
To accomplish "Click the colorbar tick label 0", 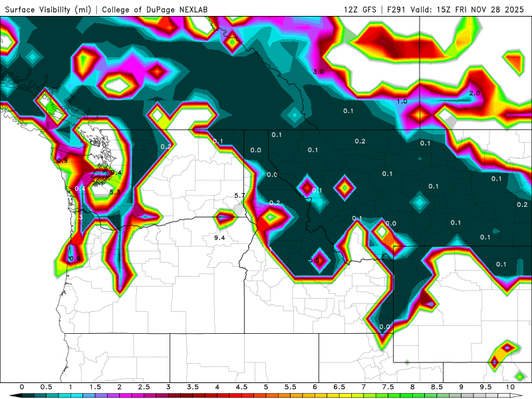I will coord(22,387).
